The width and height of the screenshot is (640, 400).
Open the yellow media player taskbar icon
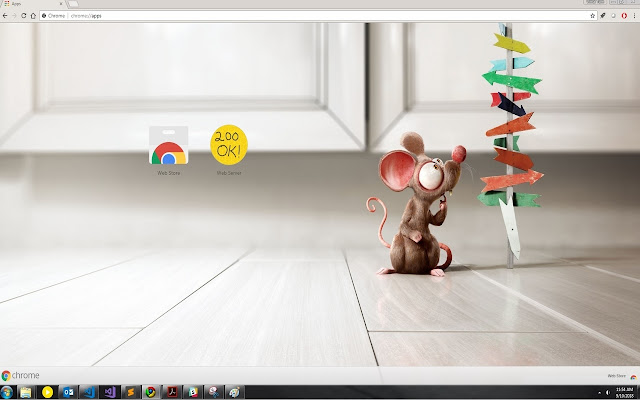pyautogui.click(x=47, y=392)
